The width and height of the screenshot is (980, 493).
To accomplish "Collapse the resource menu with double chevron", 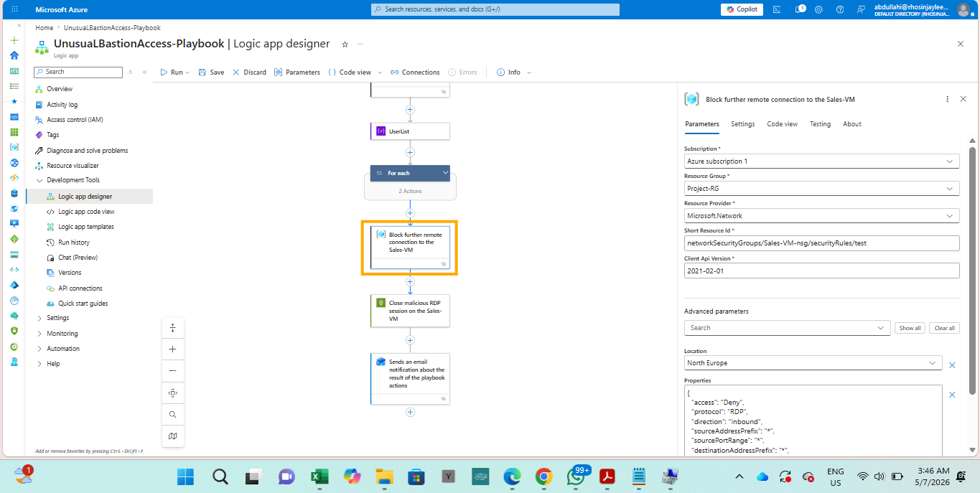I will (x=144, y=72).
